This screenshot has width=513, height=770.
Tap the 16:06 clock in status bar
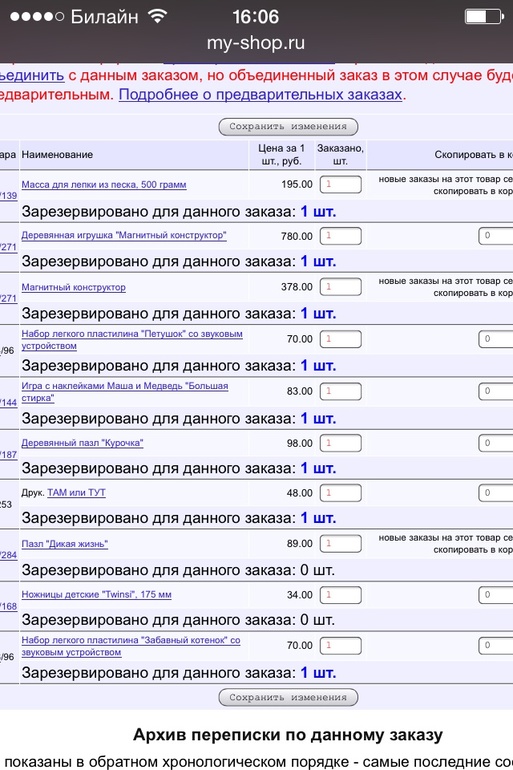[255, 17]
